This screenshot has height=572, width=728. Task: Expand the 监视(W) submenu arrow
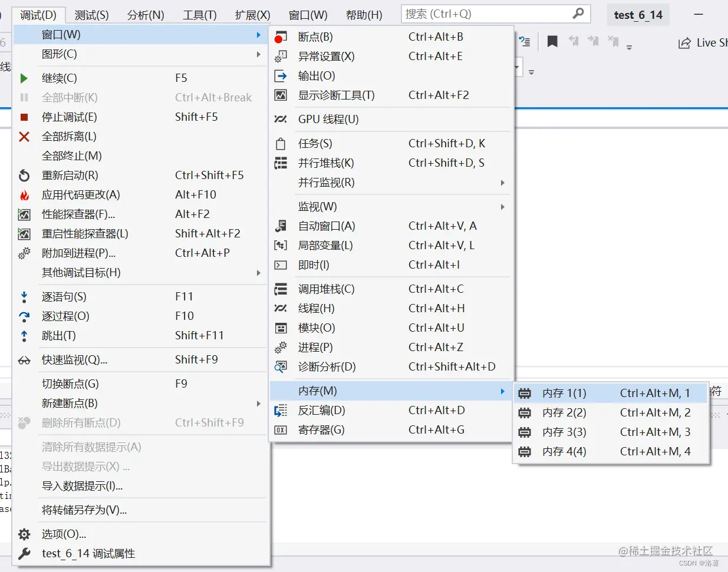point(502,207)
